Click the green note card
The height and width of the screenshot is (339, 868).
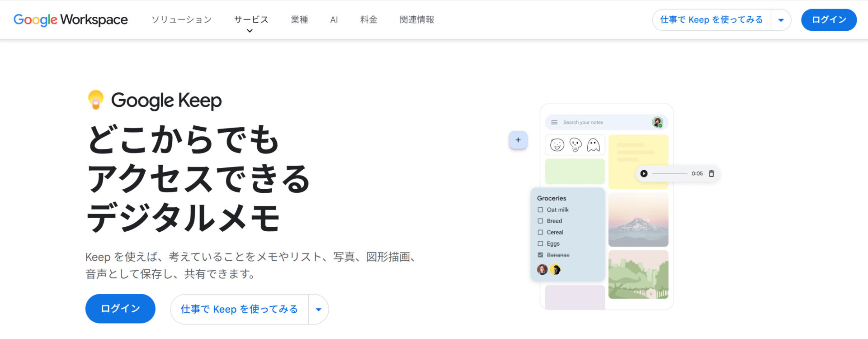[575, 171]
